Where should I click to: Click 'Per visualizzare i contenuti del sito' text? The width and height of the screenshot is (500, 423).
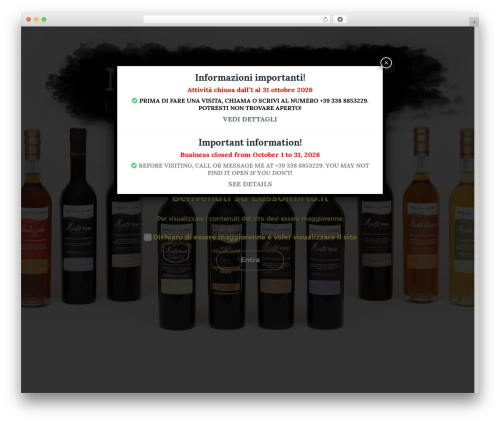pos(250,219)
